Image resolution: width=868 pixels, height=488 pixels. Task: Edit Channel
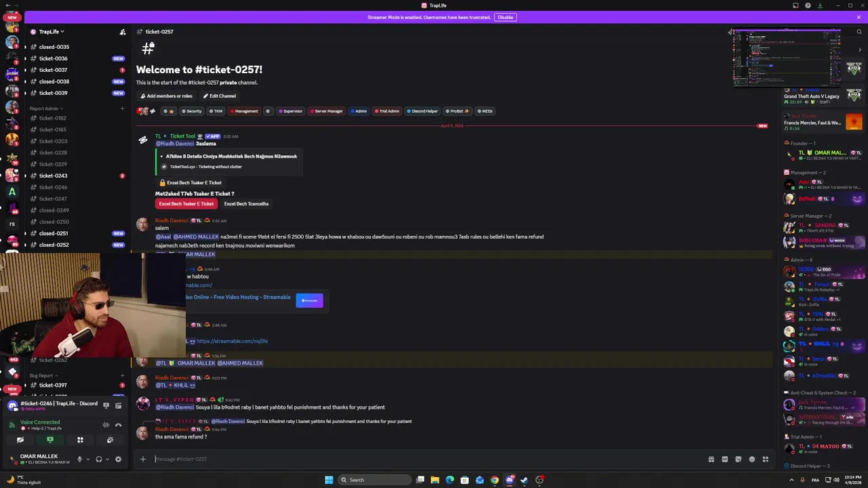(x=219, y=96)
